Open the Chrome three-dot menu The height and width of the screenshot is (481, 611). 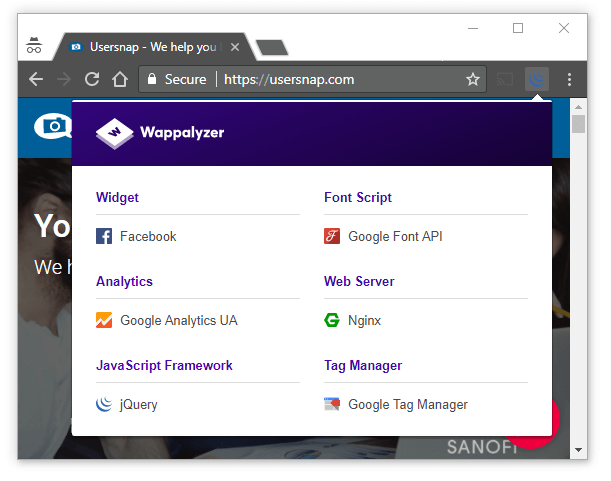click(569, 79)
